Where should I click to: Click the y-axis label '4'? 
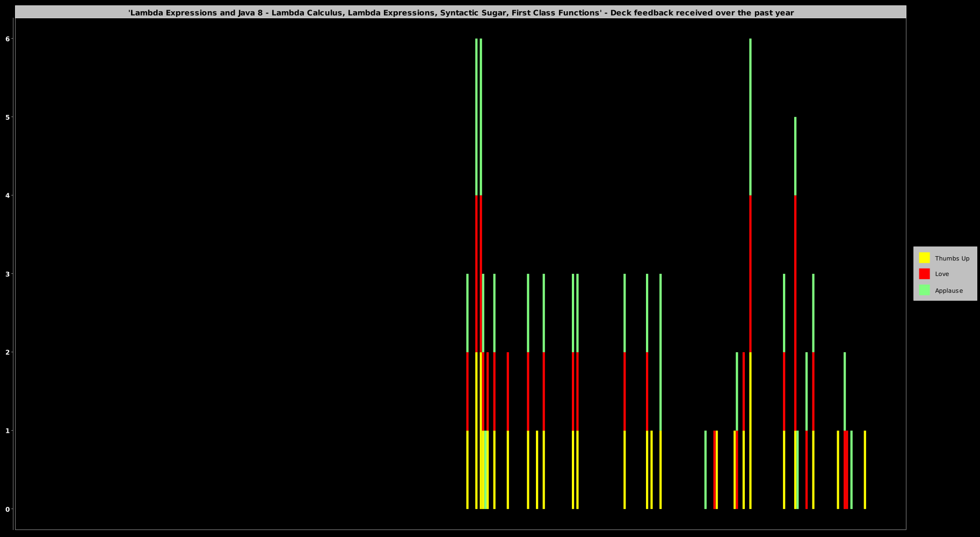pyautogui.click(x=8, y=195)
